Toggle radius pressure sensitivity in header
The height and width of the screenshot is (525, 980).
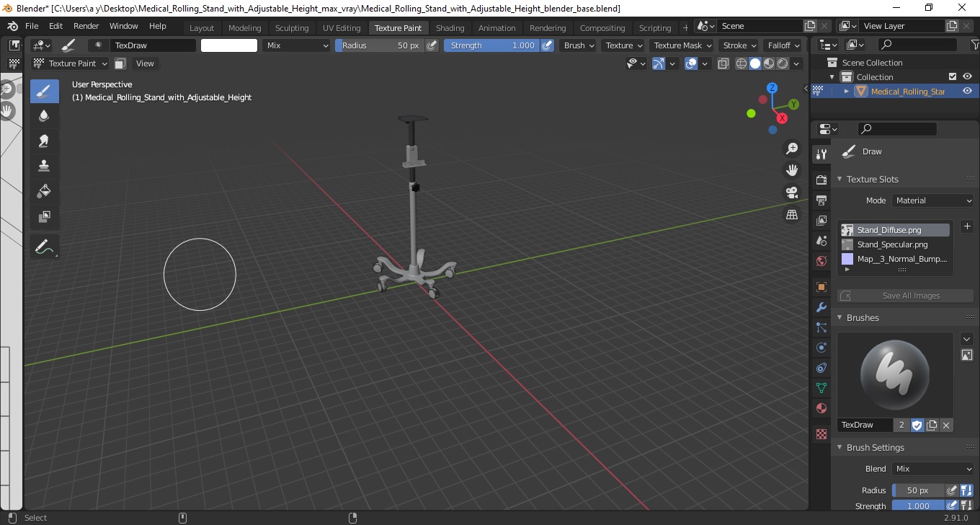[x=432, y=45]
